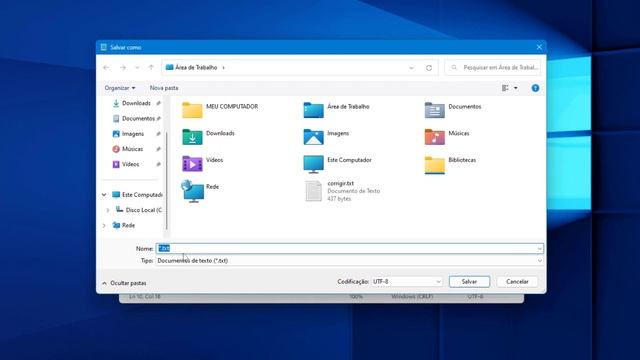Go up one folder level

coord(151,67)
